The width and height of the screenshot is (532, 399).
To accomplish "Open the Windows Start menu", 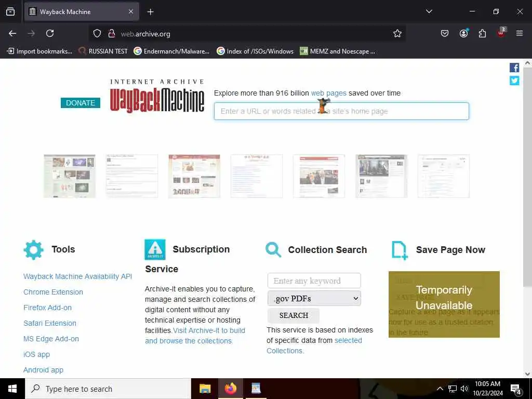I will tap(12, 389).
